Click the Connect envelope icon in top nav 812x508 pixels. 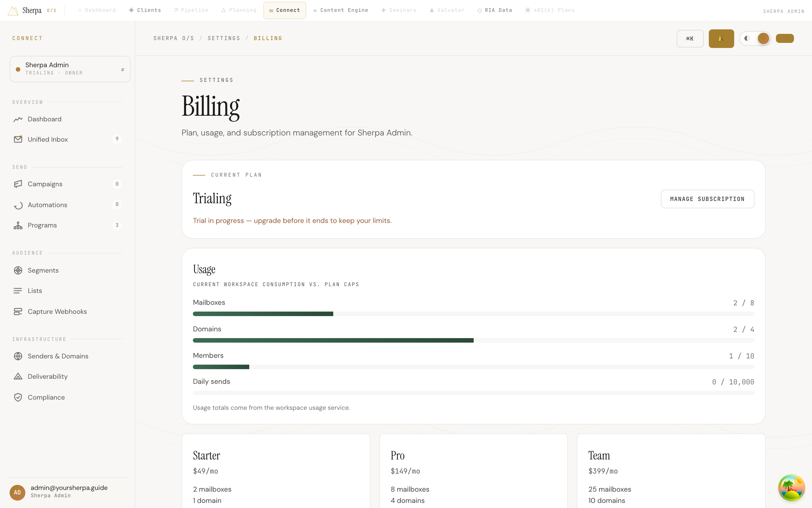(271, 11)
